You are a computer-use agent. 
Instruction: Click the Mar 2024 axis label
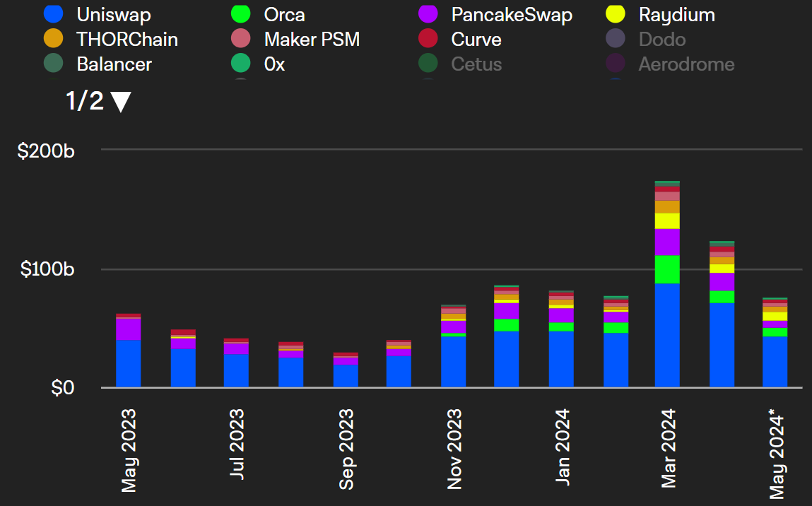[x=669, y=449]
